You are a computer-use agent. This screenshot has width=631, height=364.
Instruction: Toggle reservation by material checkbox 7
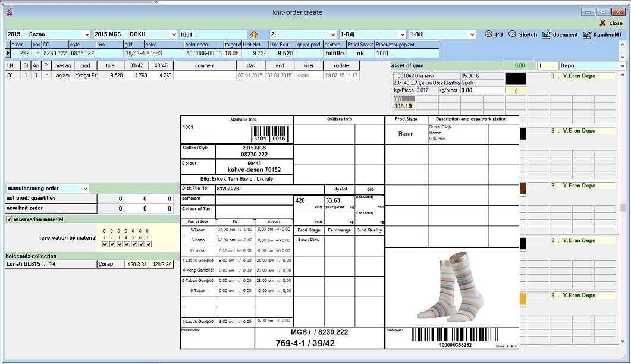pos(149,244)
